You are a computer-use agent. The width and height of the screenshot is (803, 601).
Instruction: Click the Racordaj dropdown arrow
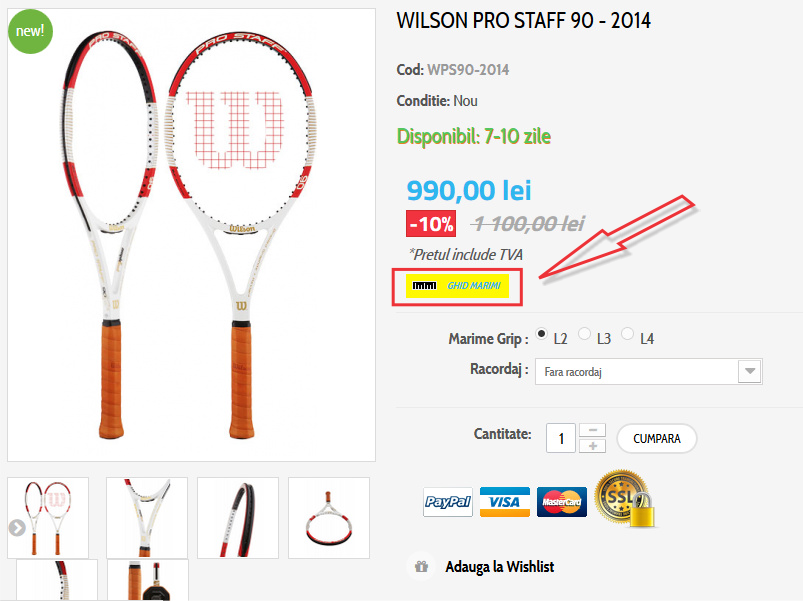point(750,372)
